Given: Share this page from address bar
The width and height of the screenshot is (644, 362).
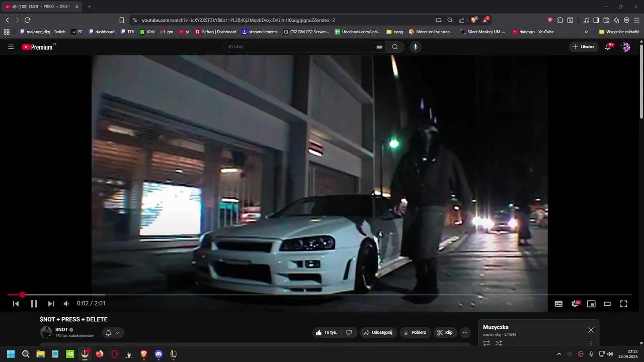Looking at the screenshot, I should 461,20.
